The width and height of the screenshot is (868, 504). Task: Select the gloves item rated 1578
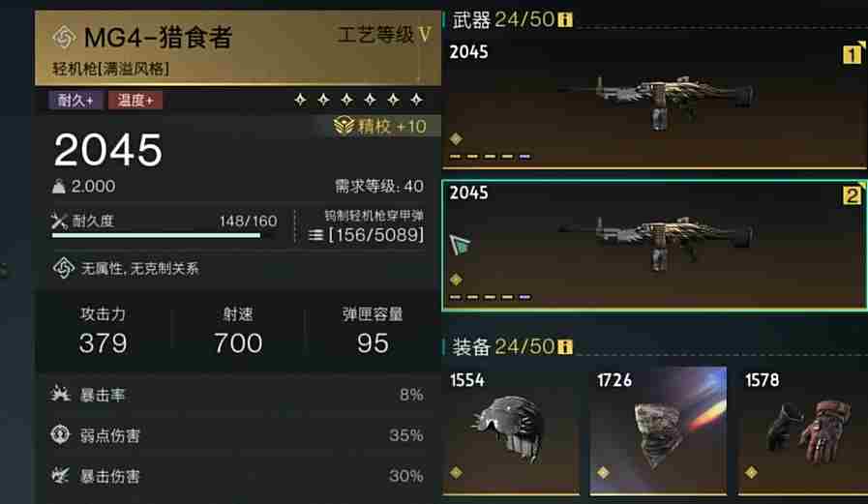tap(803, 431)
